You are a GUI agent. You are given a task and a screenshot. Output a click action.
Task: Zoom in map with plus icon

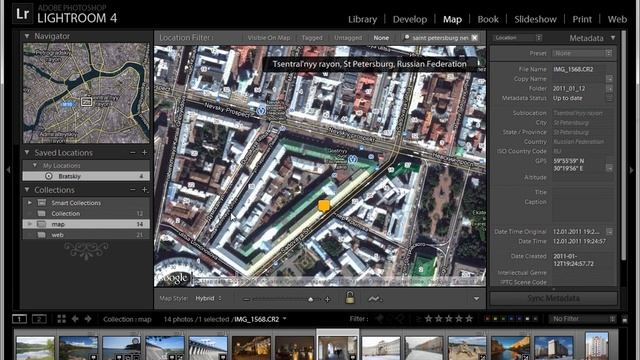(327, 299)
